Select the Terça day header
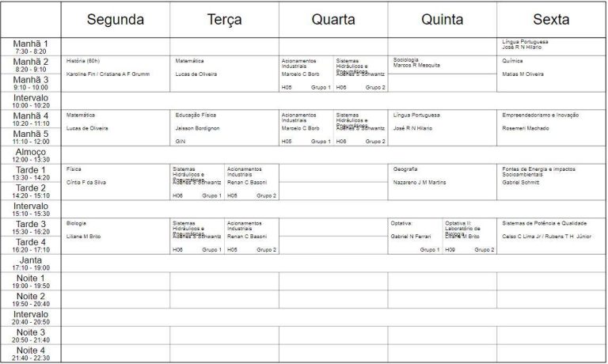608x364 pixels. (x=224, y=20)
